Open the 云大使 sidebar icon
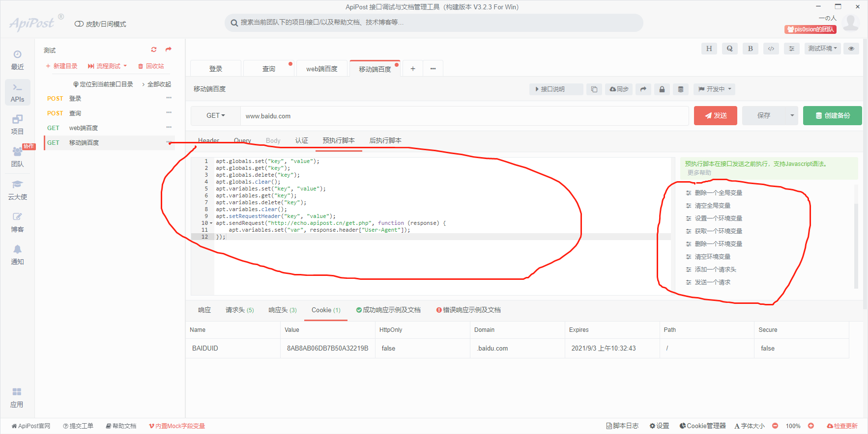Viewport: 868px width, 434px height. coord(17,190)
